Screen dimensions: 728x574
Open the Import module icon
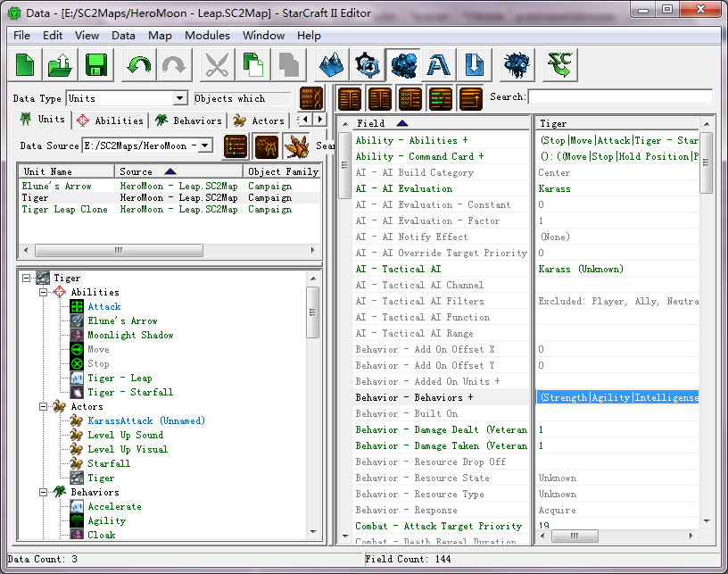tap(474, 64)
